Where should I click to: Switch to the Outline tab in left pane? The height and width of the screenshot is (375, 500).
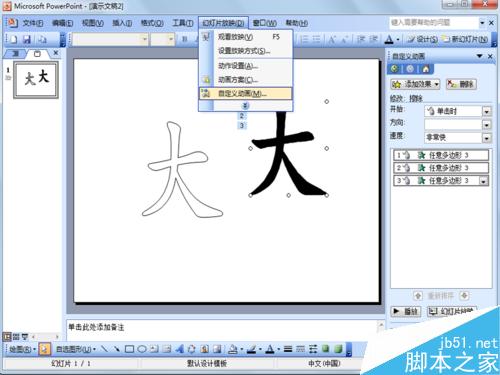click(15, 53)
